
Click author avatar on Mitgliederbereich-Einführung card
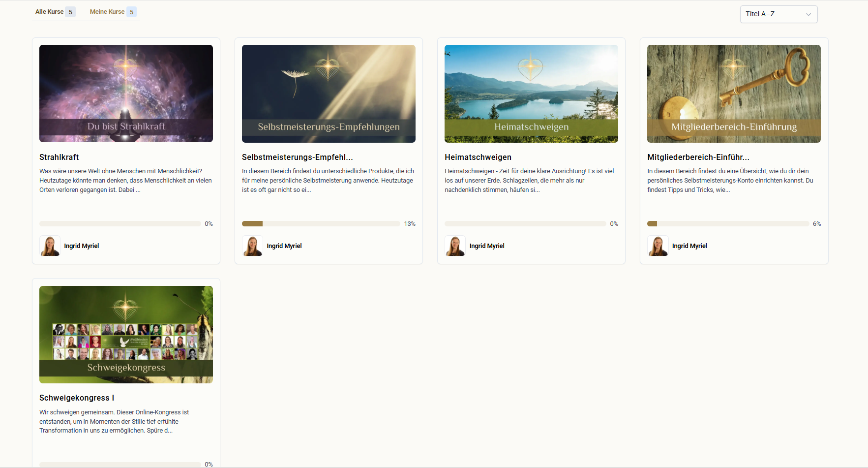[658, 246]
